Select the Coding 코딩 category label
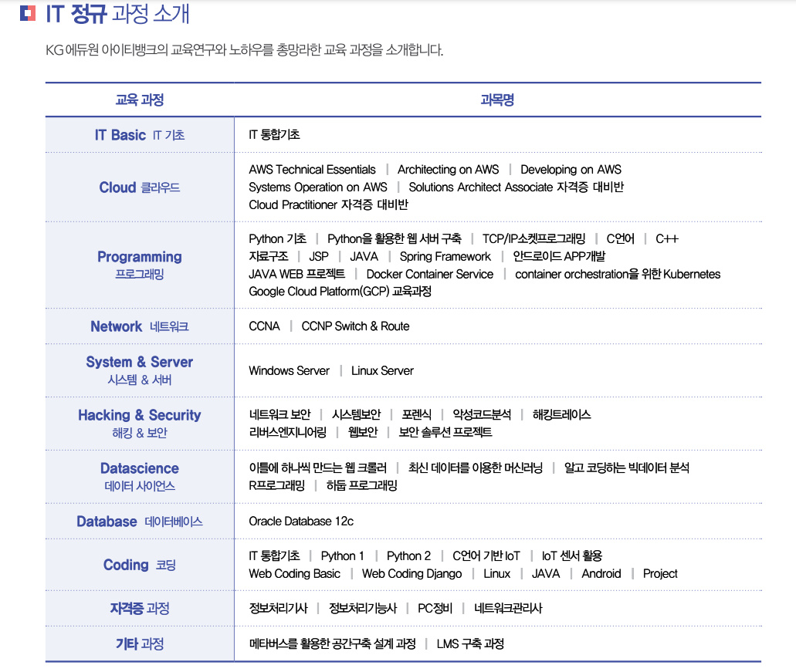The width and height of the screenshot is (796, 672). tap(140, 565)
